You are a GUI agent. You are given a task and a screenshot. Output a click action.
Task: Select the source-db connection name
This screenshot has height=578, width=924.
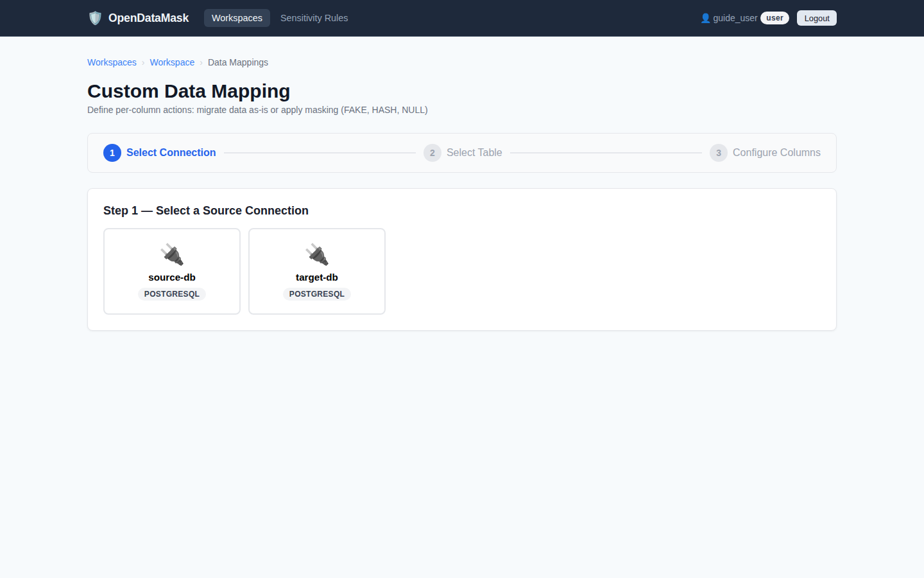[x=172, y=277]
